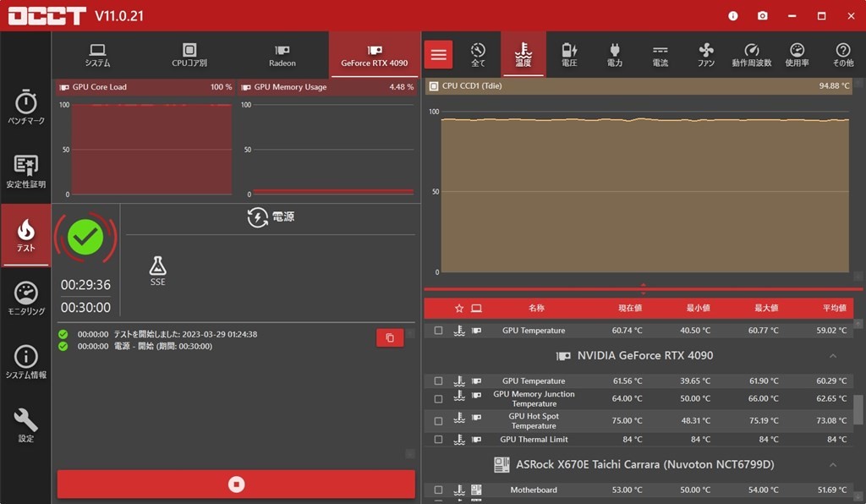The height and width of the screenshot is (504, 866).
Task: Check the GPU Hot Spot Temperature checkbox
Action: 438,421
